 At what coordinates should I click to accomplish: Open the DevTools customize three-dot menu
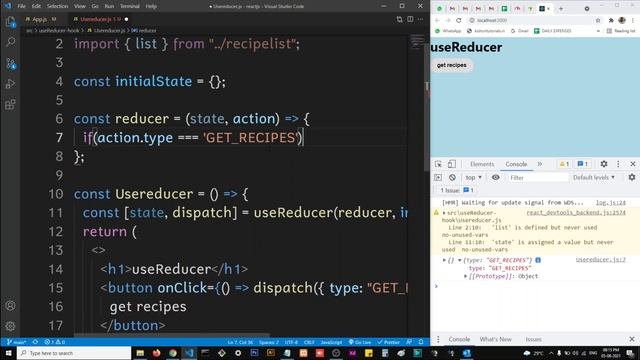(618, 164)
